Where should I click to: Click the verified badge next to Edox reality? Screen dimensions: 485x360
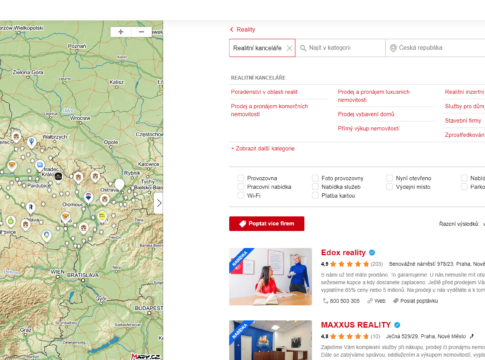[372, 253]
